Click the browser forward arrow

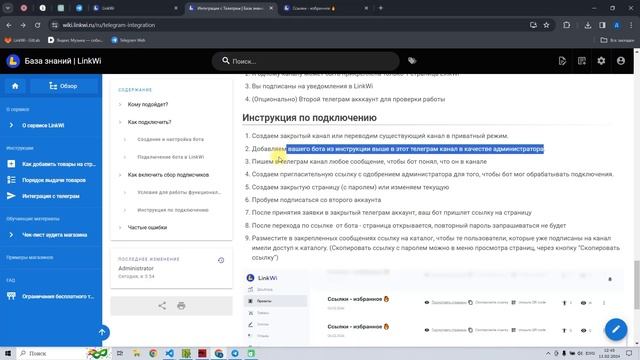(x=23, y=25)
